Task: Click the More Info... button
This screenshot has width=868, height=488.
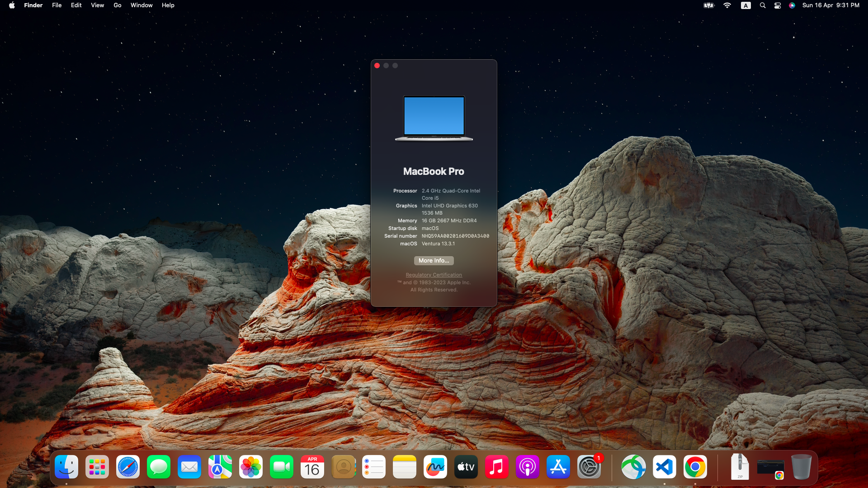Action: click(434, 261)
